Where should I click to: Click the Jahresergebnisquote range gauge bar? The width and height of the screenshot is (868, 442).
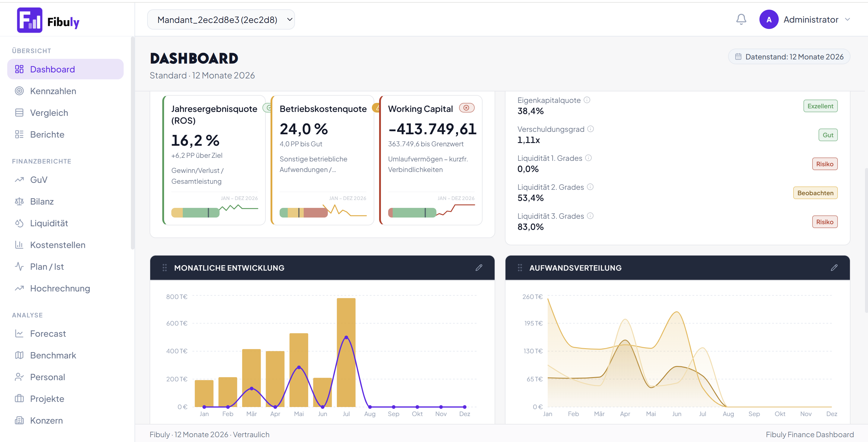195,213
